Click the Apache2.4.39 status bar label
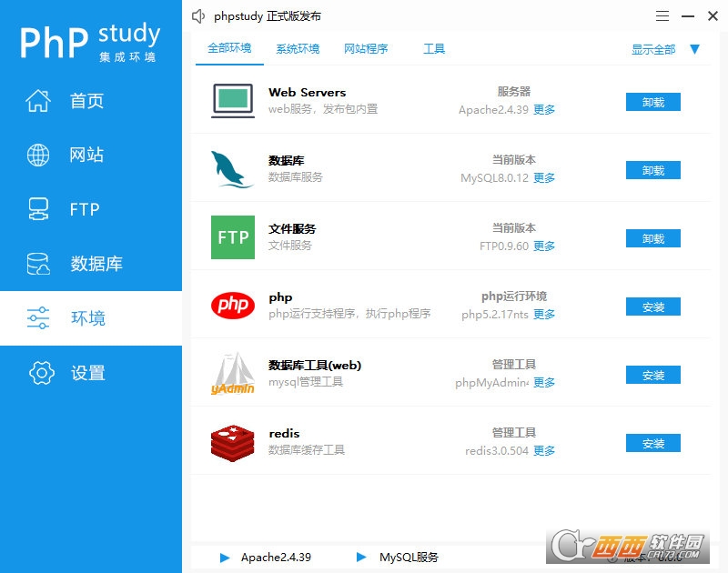The height and width of the screenshot is (573, 728). point(276,558)
